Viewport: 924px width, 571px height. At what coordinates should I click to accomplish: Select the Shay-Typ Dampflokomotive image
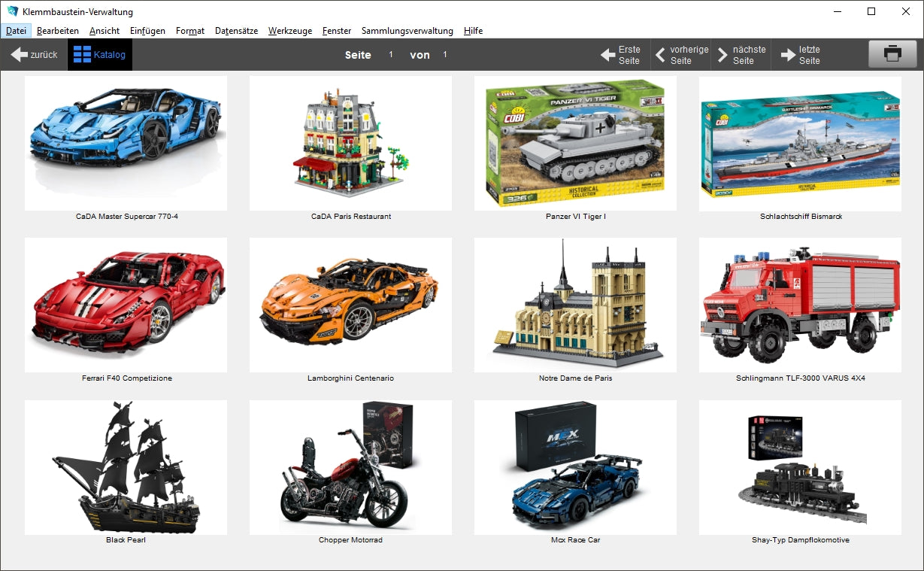coord(800,467)
